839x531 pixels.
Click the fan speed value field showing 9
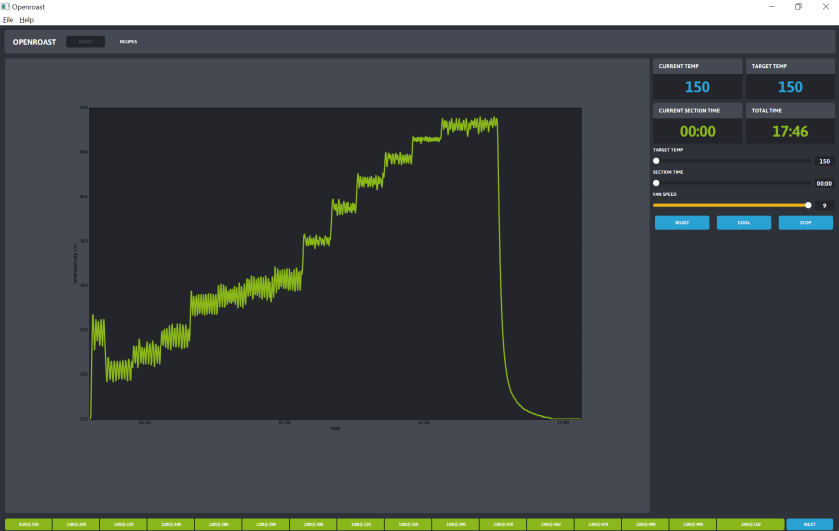(824, 206)
